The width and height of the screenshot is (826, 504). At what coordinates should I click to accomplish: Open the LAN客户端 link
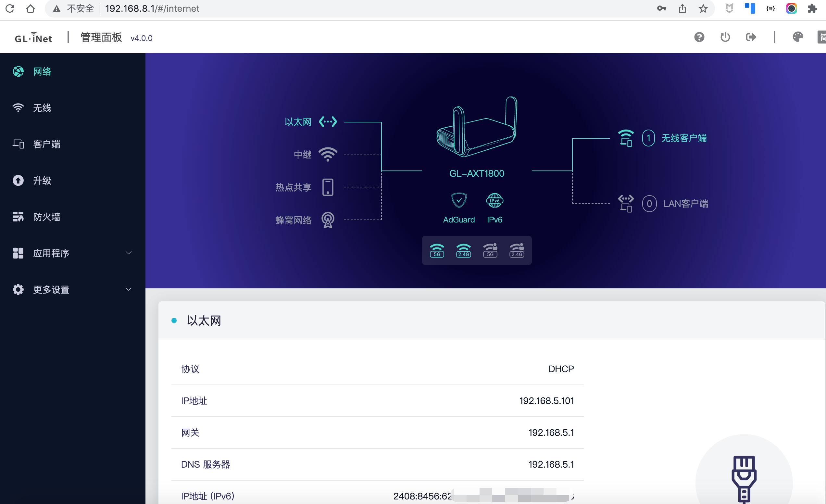pos(685,204)
